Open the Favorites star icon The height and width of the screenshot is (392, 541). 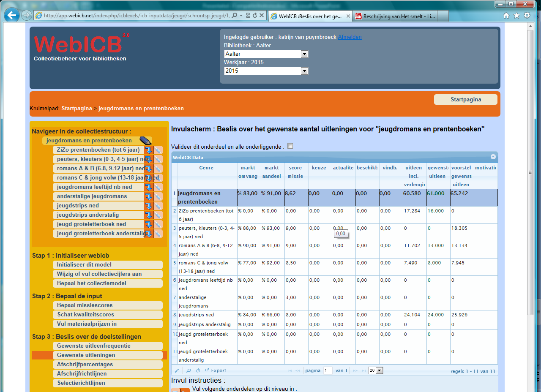pyautogui.click(x=516, y=15)
